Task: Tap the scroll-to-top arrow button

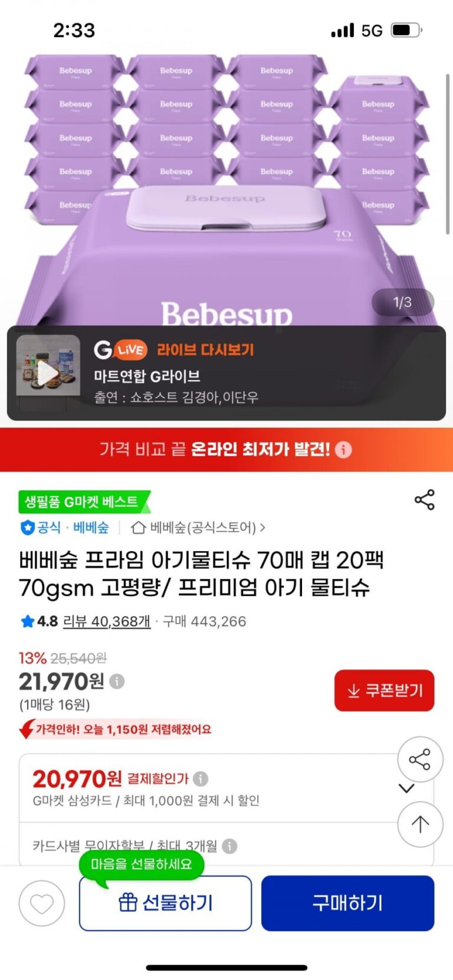Action: pos(420,824)
